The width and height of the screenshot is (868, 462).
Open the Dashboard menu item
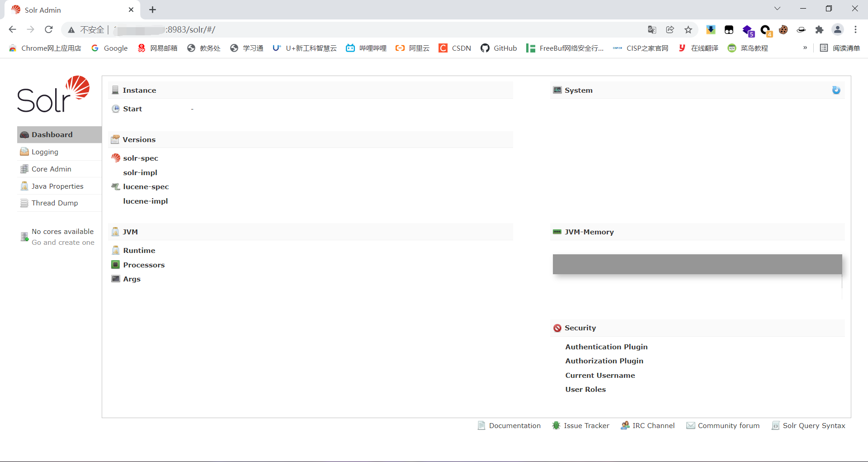point(59,134)
